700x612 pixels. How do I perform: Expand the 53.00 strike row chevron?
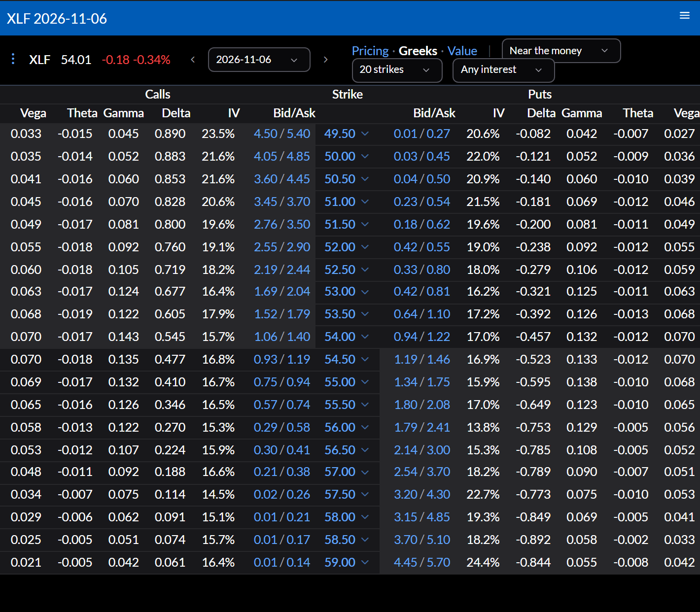coord(365,292)
